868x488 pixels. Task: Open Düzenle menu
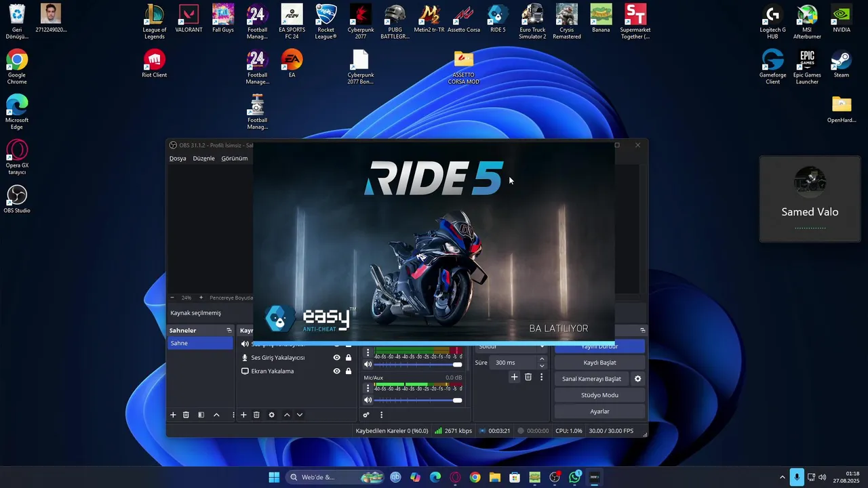click(x=203, y=159)
